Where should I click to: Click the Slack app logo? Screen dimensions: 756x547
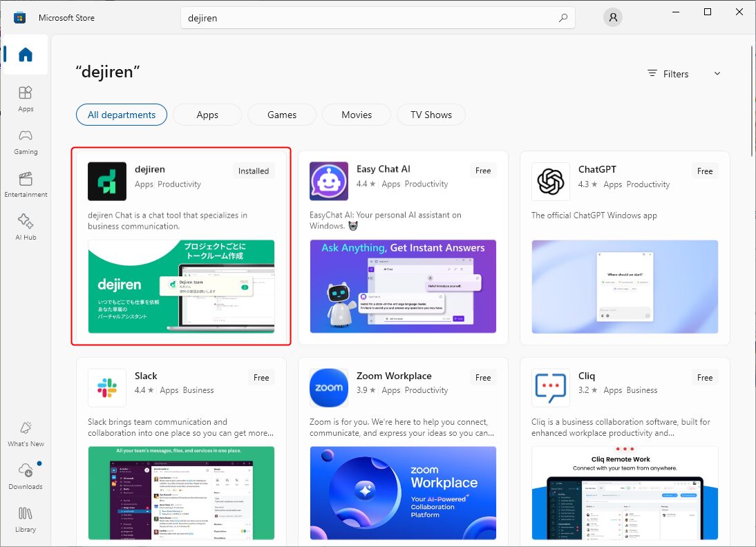[107, 388]
